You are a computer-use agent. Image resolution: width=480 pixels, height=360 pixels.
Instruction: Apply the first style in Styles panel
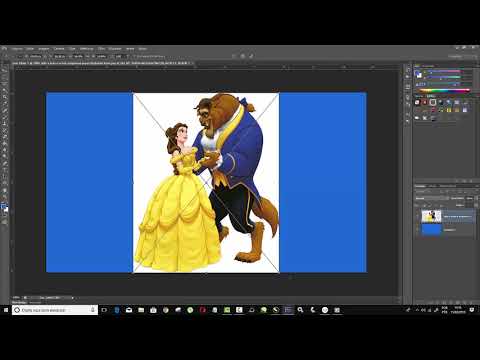(417, 102)
